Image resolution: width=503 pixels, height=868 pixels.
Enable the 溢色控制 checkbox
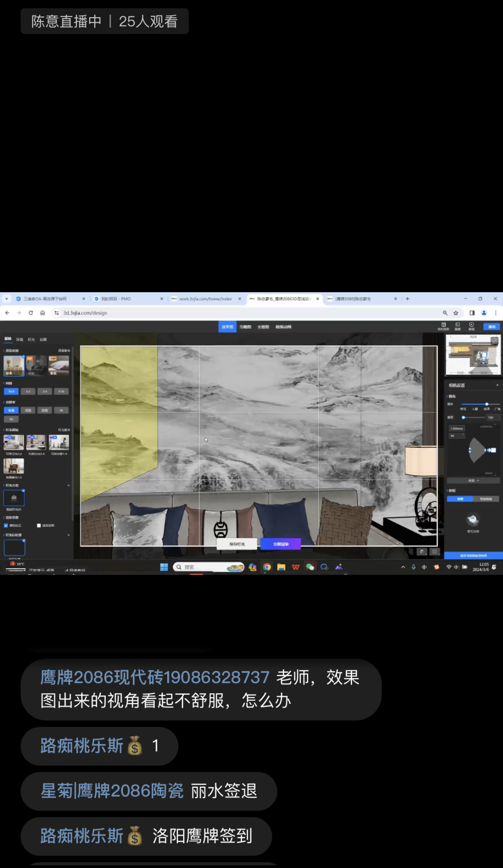[x=39, y=525]
